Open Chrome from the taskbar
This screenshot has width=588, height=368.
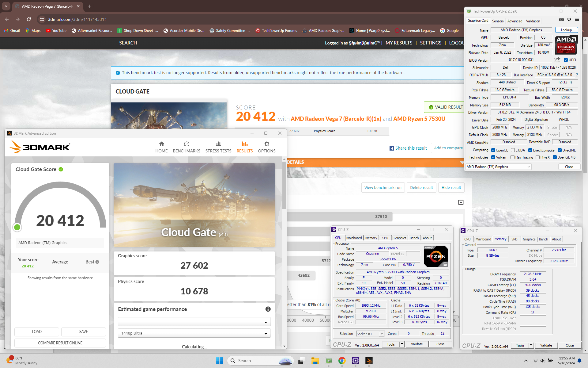point(342,361)
